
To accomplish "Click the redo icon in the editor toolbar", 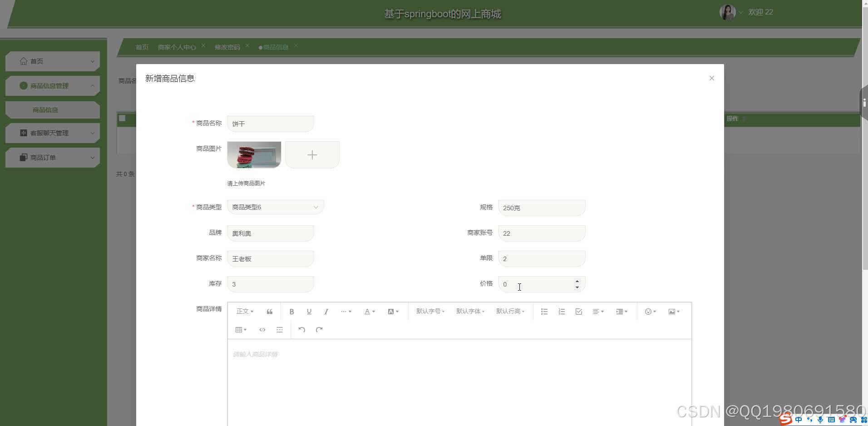I will pyautogui.click(x=320, y=329).
